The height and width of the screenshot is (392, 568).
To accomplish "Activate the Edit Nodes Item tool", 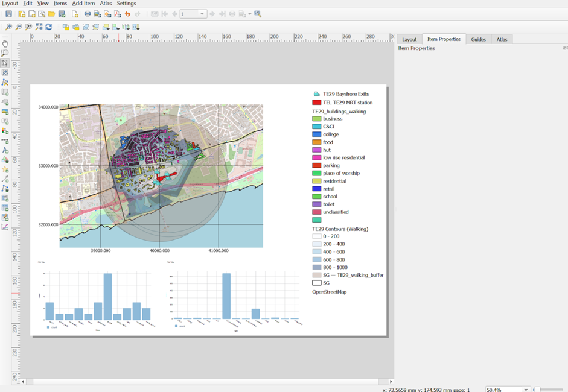I will coord(5,82).
